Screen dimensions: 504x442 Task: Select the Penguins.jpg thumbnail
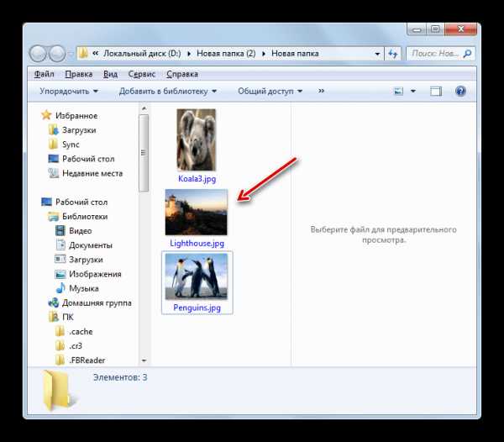point(196,276)
